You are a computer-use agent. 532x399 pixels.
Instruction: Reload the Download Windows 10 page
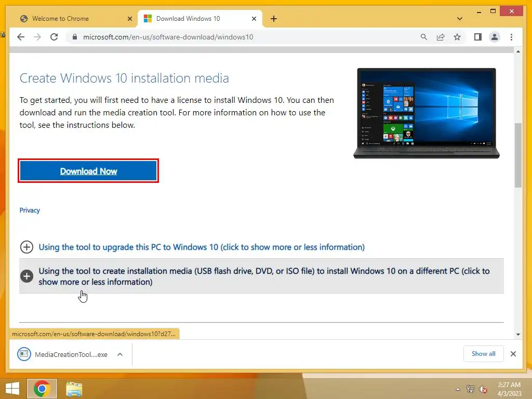(54, 37)
